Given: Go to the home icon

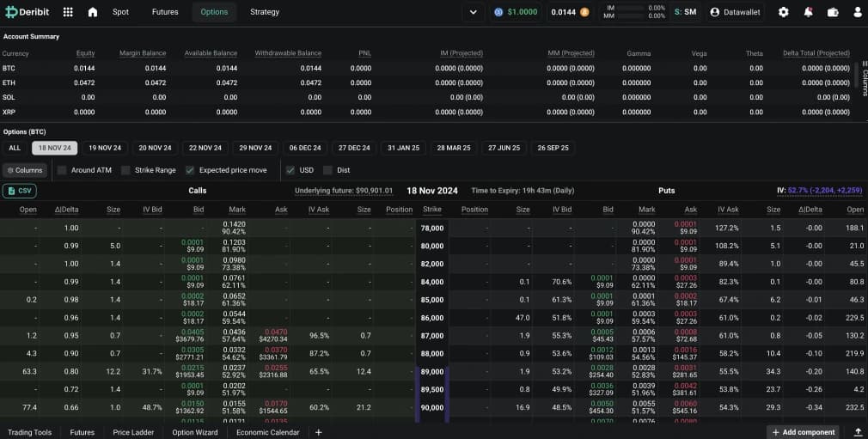Looking at the screenshot, I should 93,12.
